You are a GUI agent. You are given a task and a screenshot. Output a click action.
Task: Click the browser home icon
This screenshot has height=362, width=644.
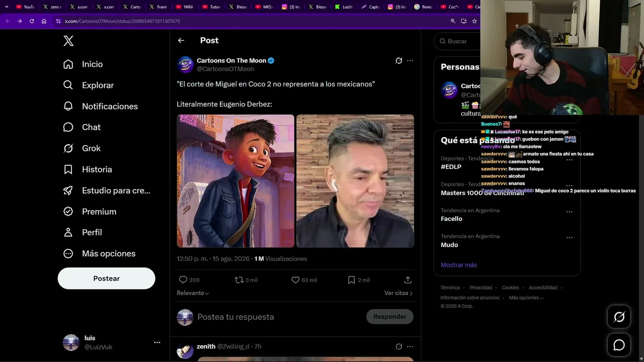(44, 21)
